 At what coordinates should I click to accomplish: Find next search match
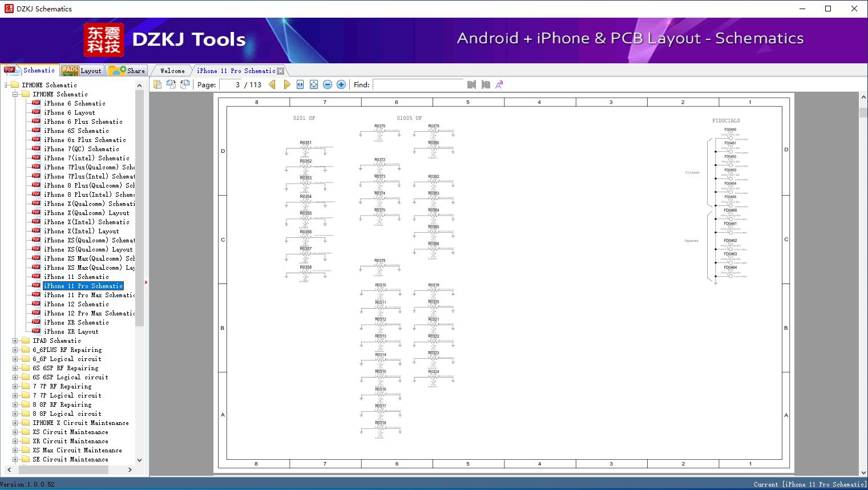pyautogui.click(x=486, y=84)
